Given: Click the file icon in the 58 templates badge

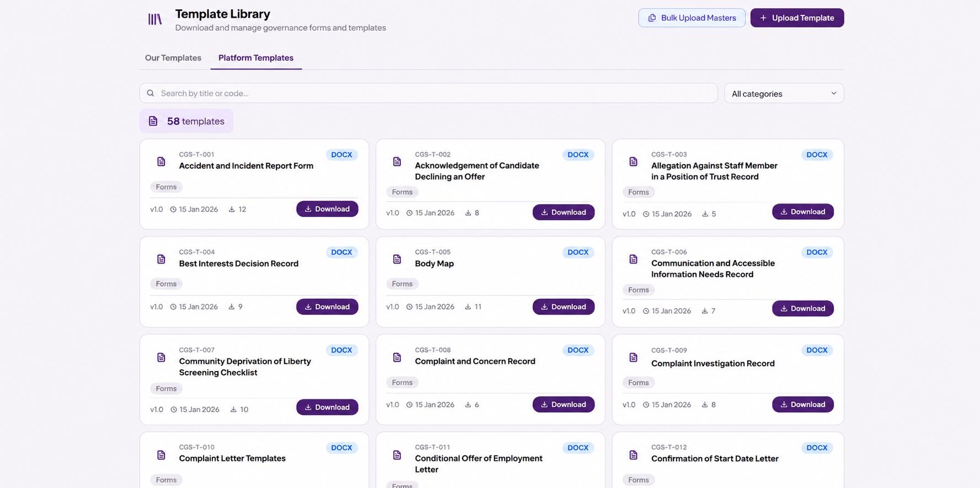Looking at the screenshot, I should click(153, 121).
